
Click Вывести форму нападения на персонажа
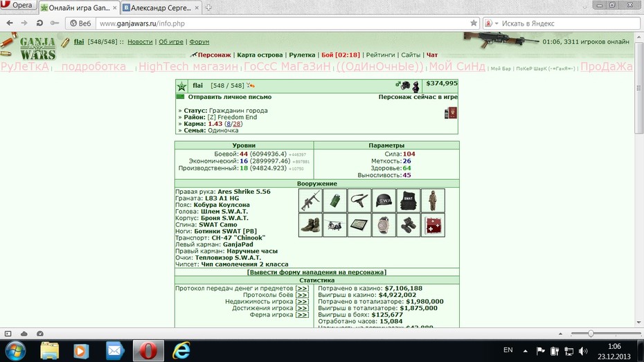(316, 272)
